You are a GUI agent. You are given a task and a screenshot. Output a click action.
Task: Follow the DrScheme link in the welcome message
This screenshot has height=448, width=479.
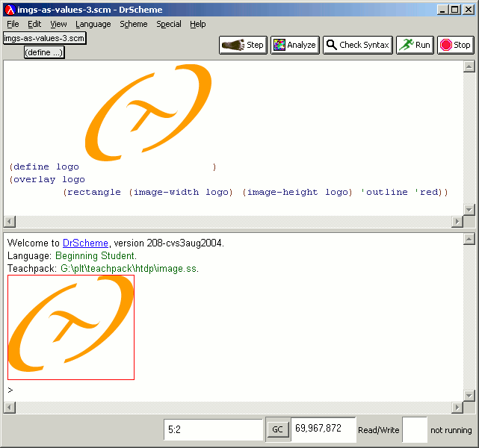(85, 243)
